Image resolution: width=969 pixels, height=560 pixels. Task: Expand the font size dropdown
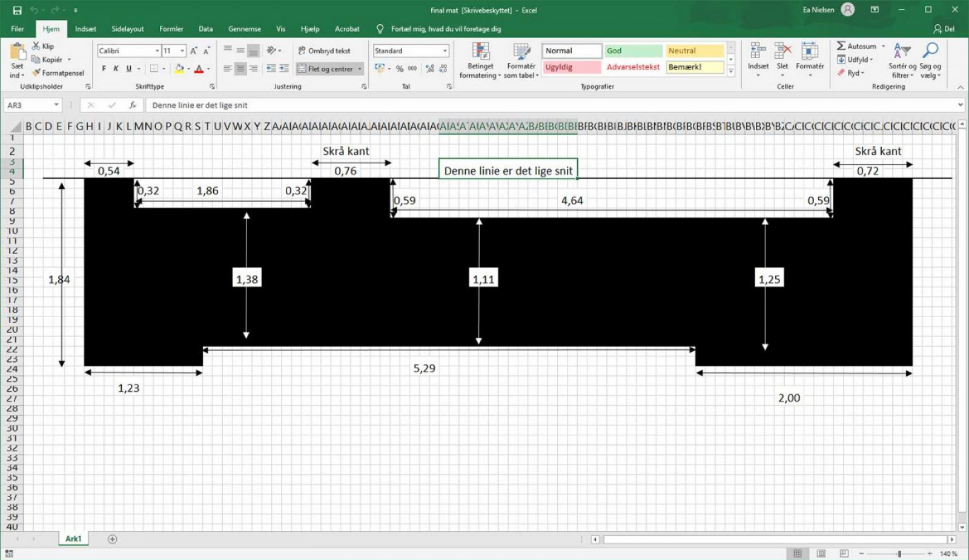click(x=182, y=51)
